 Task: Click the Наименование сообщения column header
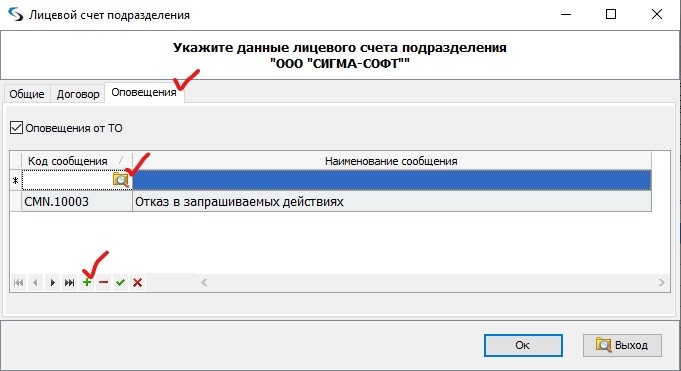pos(391,161)
